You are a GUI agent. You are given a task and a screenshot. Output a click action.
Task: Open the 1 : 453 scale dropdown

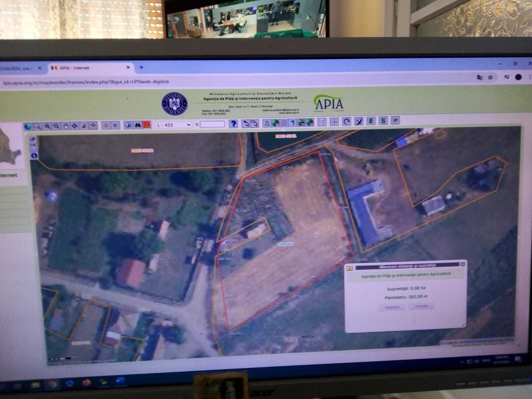pos(174,125)
